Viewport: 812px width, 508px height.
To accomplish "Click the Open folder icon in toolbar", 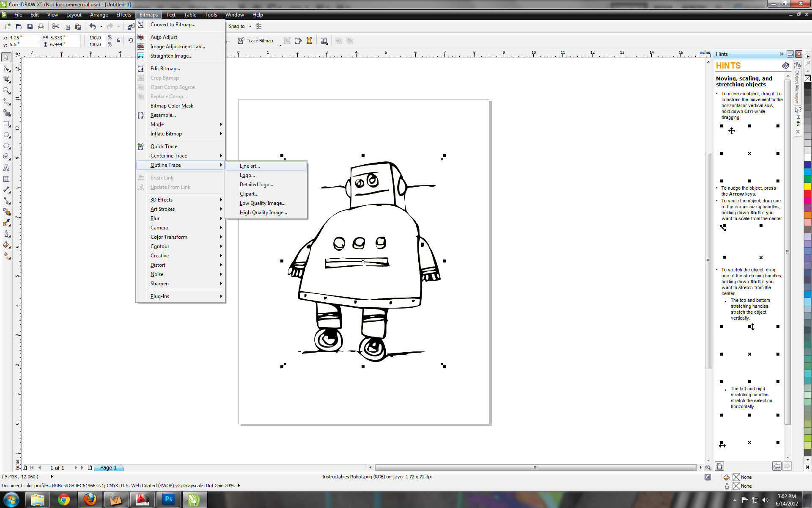I will (x=19, y=26).
